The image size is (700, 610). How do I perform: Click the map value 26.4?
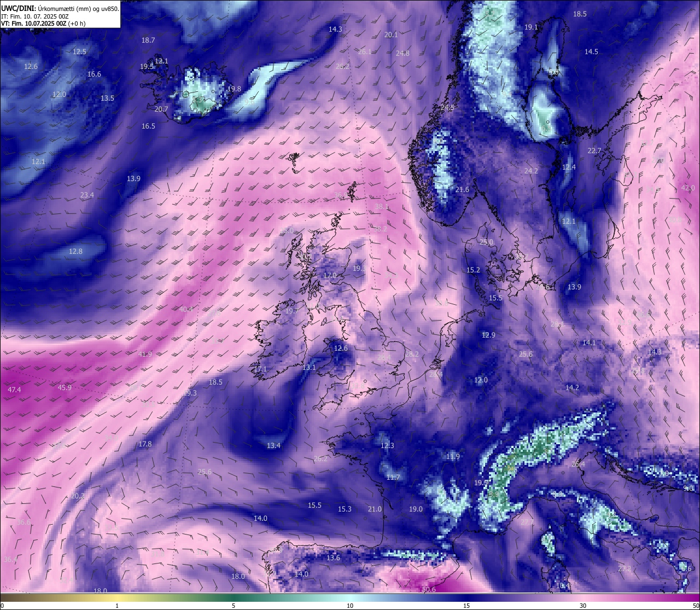pyautogui.click(x=578, y=464)
